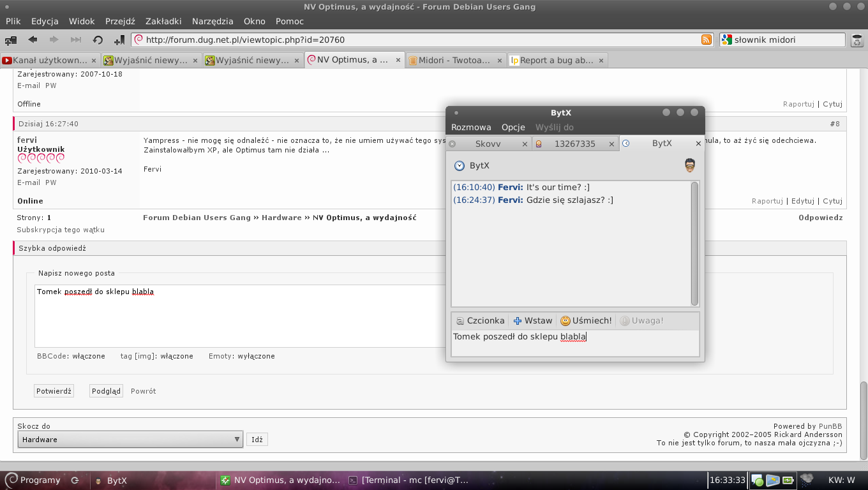
Task: Click the Wstaw insert button in chat
Action: (533, 321)
